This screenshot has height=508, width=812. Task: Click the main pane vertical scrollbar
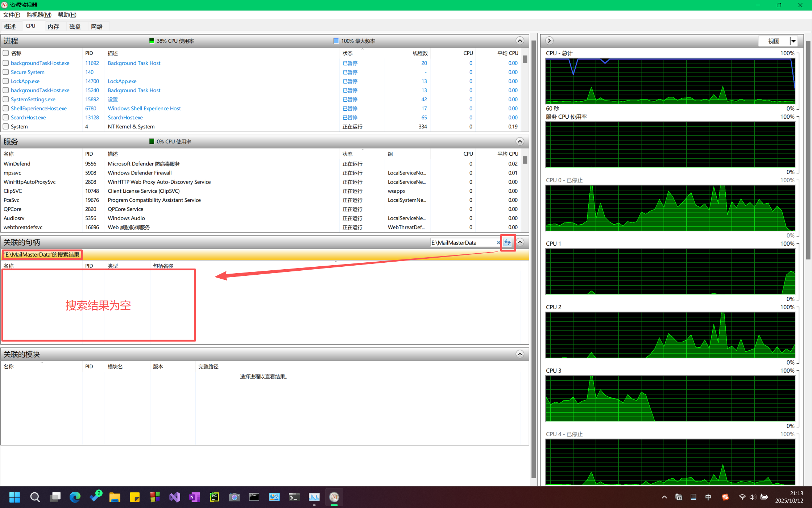tap(533, 254)
